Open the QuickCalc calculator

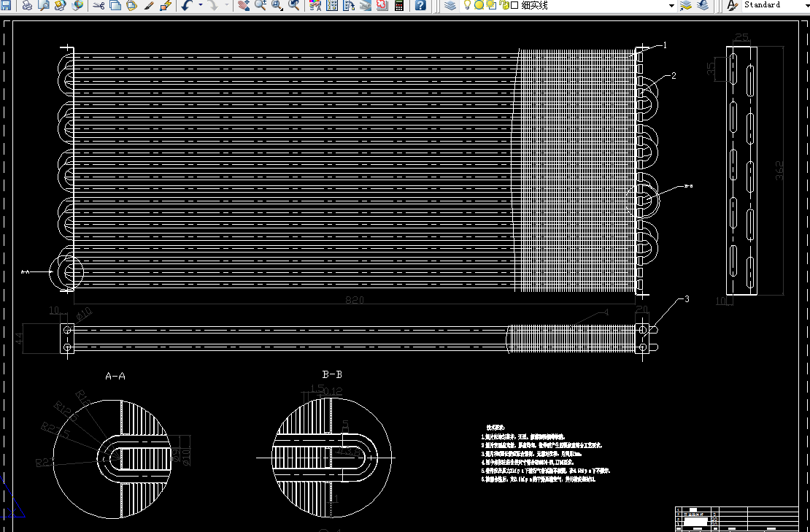(x=399, y=5)
